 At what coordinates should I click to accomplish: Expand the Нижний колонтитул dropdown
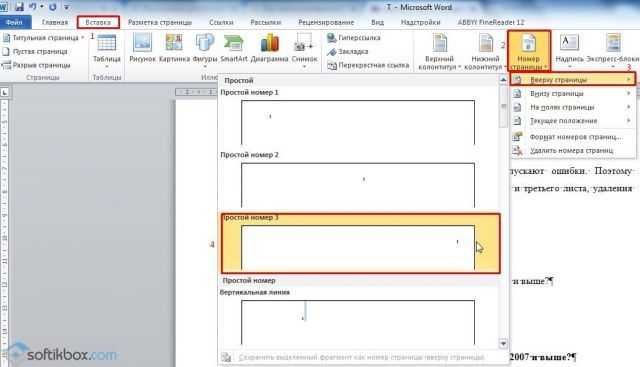[485, 51]
